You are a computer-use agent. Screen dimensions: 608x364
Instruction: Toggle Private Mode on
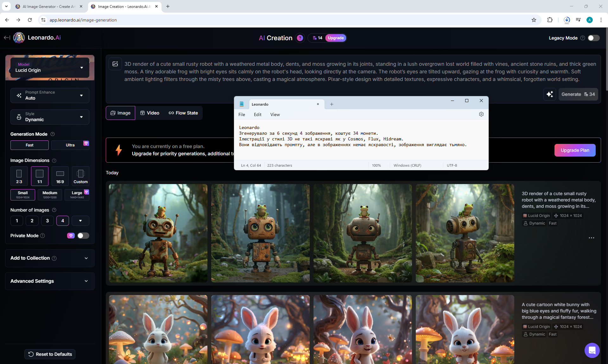[x=83, y=236]
